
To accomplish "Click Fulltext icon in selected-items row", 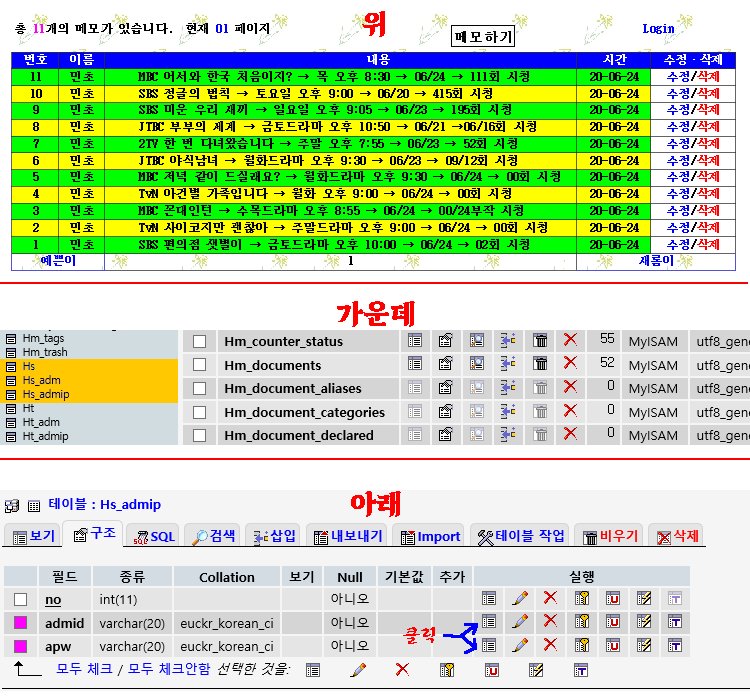I will coord(581,670).
